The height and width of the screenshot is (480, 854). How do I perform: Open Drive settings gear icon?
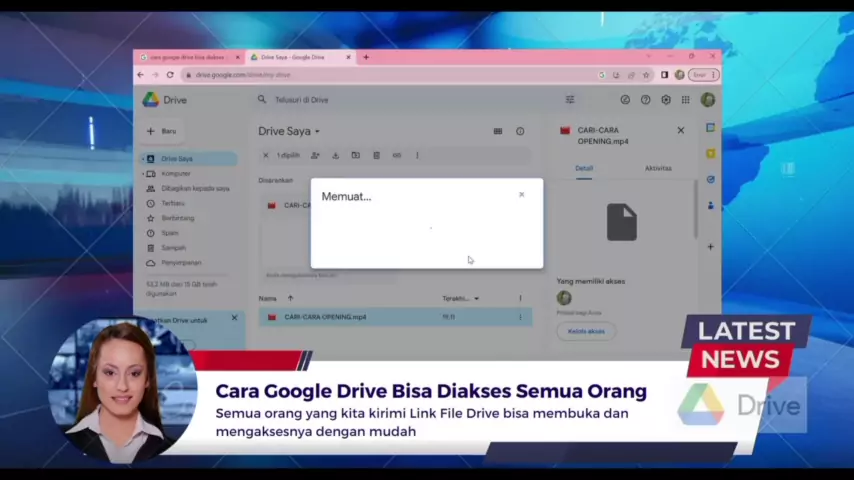[666, 100]
